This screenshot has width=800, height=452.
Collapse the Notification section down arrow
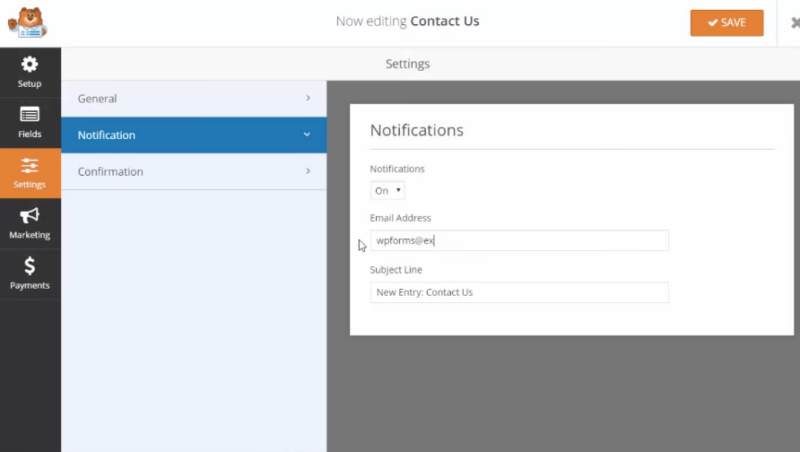tap(308, 135)
